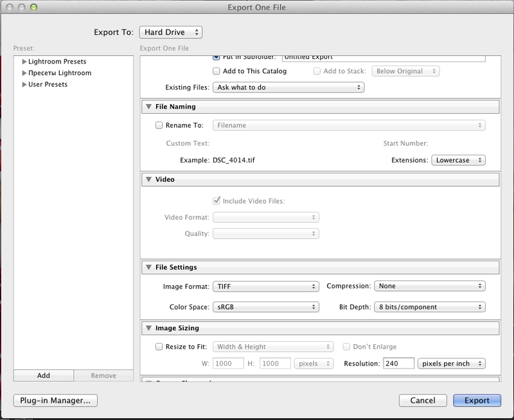Click the Export button
514x420 pixels.
click(x=477, y=400)
